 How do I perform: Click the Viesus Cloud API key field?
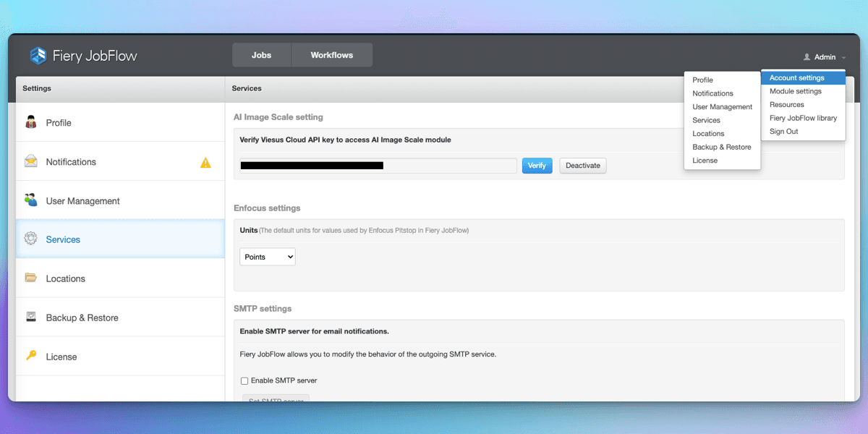(378, 166)
